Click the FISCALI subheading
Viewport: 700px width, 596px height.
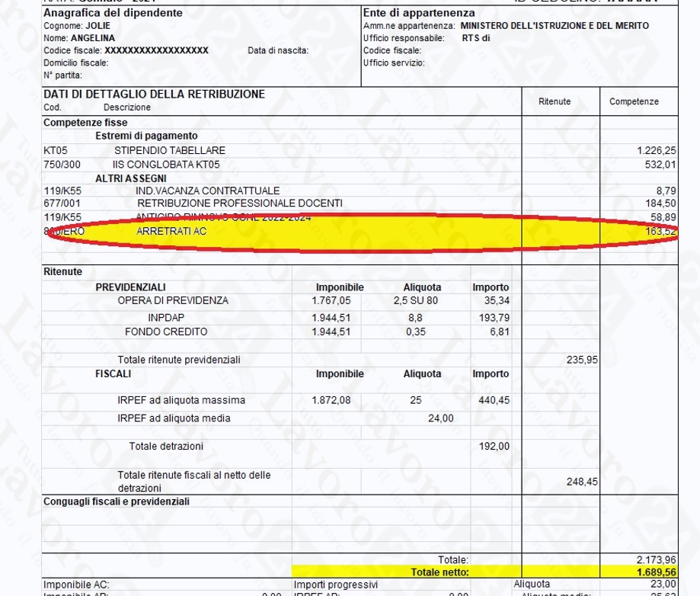pyautogui.click(x=113, y=373)
